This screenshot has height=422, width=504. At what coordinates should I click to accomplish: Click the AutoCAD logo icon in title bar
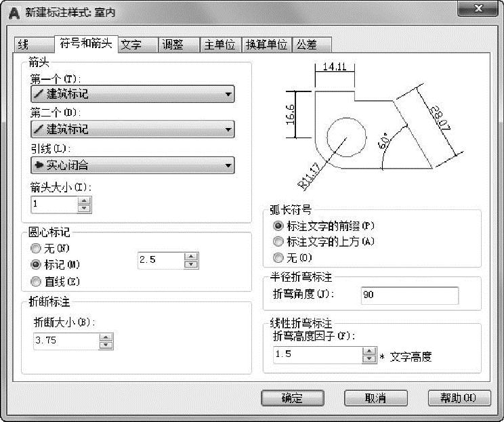pyautogui.click(x=14, y=13)
